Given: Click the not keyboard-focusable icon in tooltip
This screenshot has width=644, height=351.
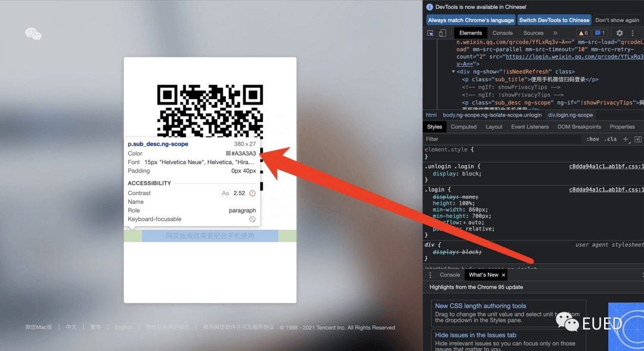Looking at the screenshot, I should pos(252,220).
